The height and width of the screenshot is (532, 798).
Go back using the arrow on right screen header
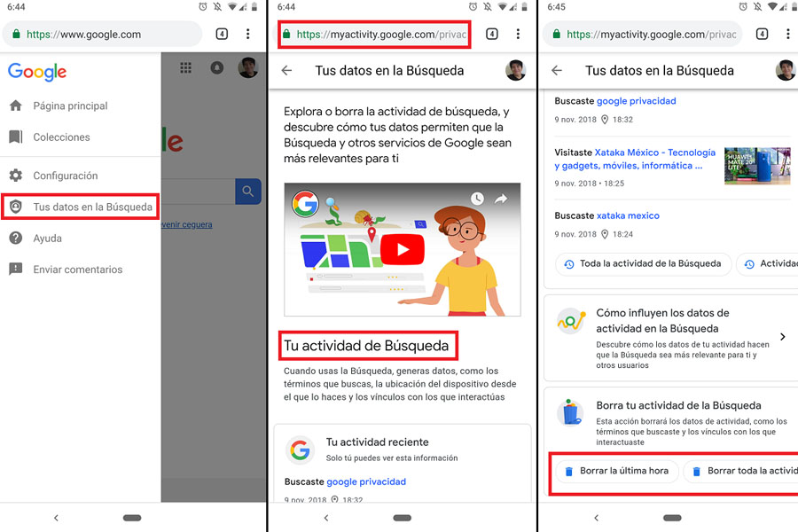pyautogui.click(x=558, y=70)
